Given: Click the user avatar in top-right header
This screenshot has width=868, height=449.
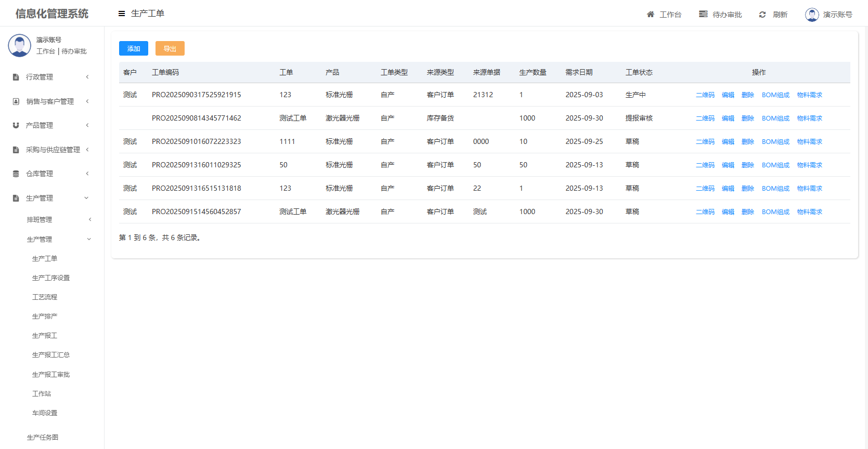Looking at the screenshot, I should point(812,15).
